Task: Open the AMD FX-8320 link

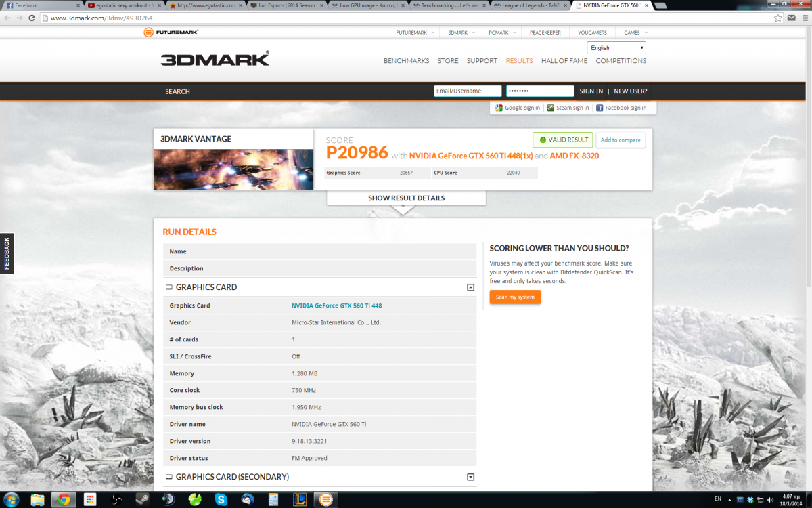Action: (574, 156)
